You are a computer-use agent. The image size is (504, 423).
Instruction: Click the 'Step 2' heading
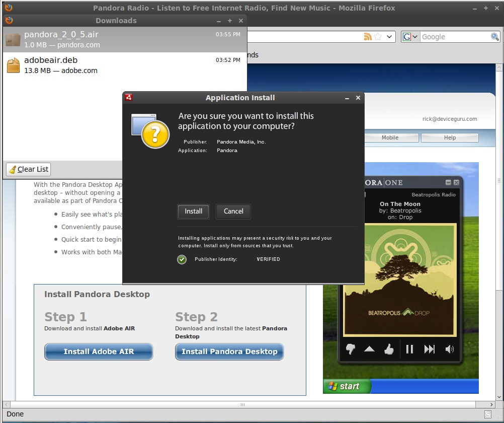coord(196,317)
